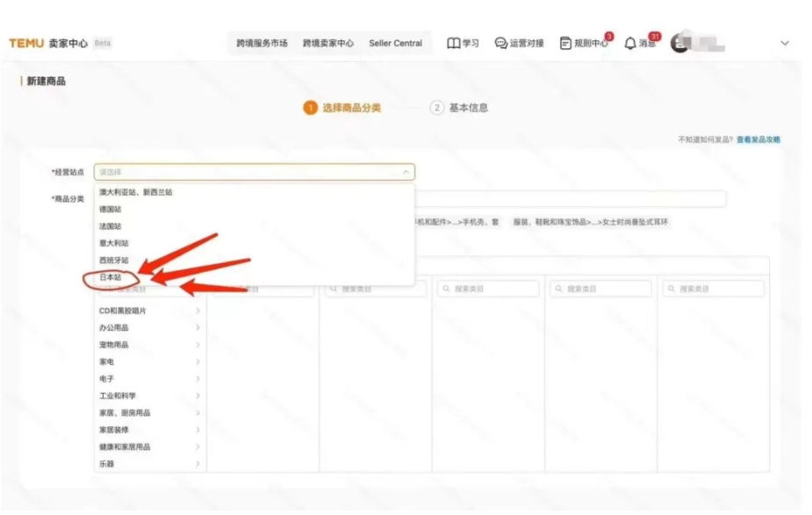Click the Beta badge
Image resolution: width=812 pixels, height=515 pixels.
[103, 43]
